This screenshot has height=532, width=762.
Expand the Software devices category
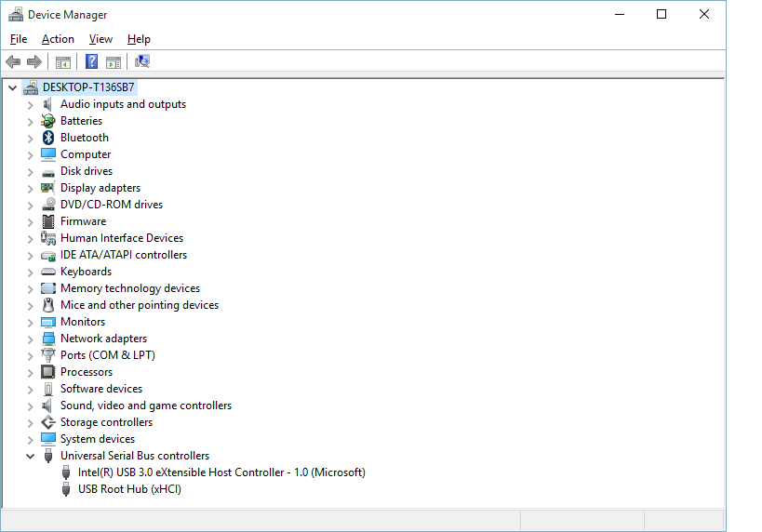coord(30,390)
